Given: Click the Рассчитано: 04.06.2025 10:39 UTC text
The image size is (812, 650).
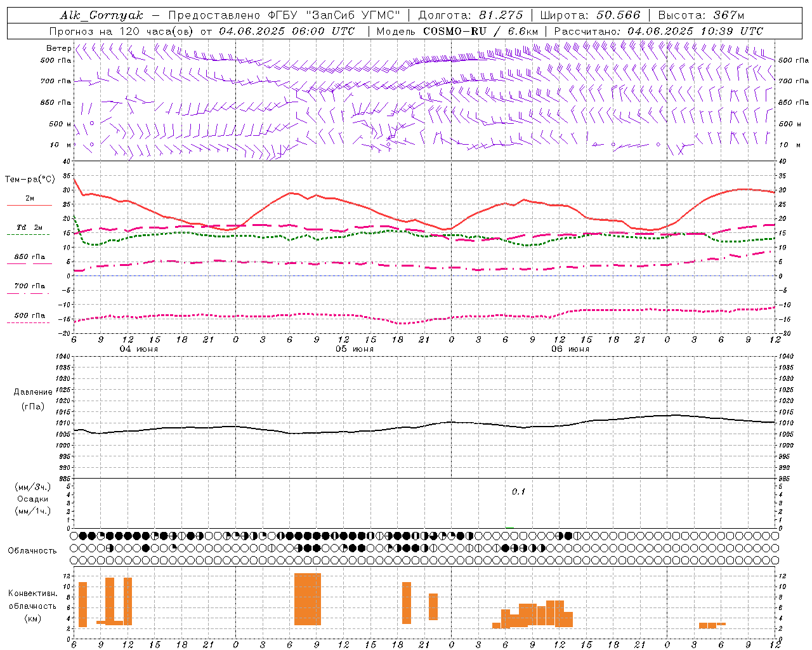Looking at the screenshot, I should [658, 31].
